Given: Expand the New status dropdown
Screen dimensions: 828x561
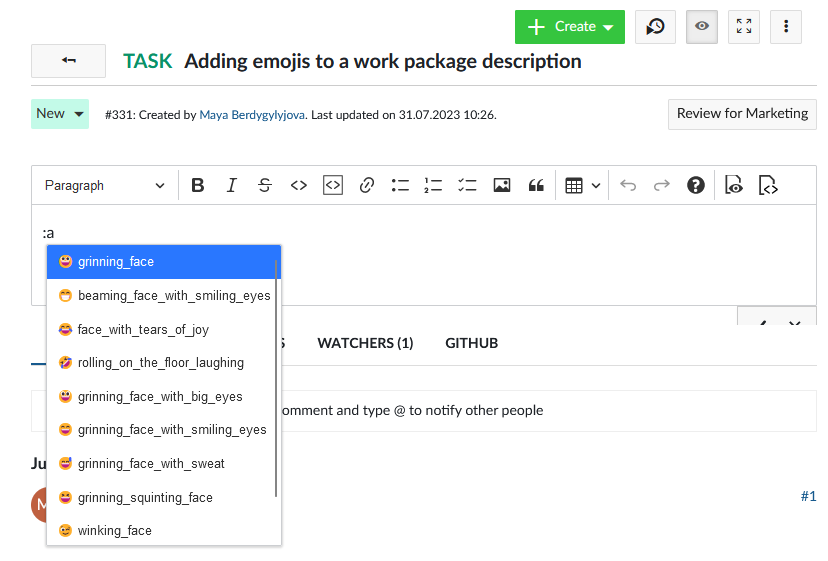Looking at the screenshot, I should 60,114.
